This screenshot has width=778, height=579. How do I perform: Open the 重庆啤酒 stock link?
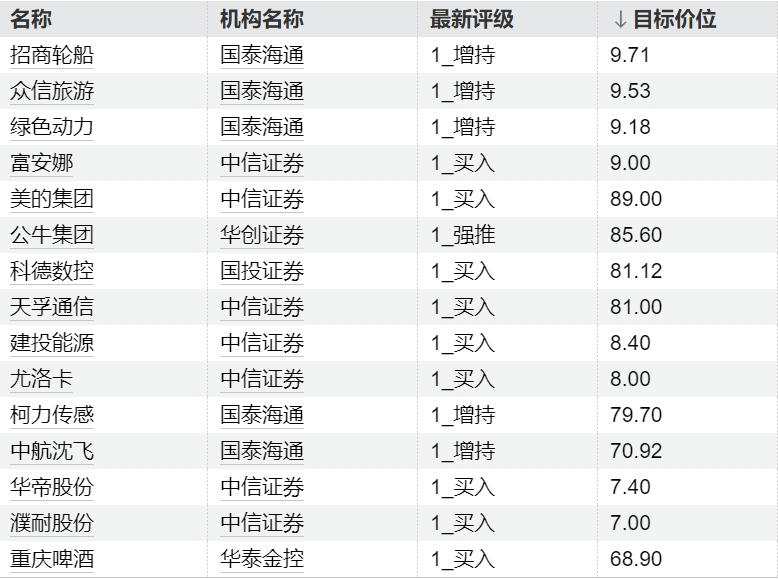click(52, 559)
